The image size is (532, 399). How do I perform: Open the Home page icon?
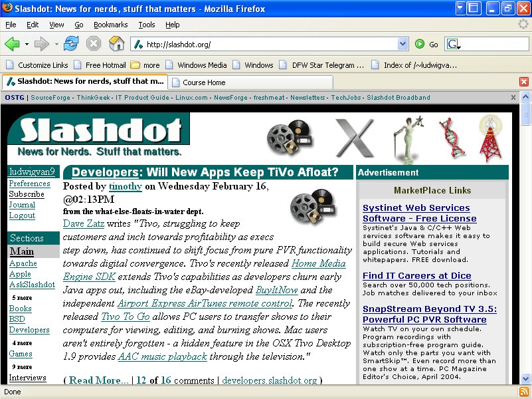(116, 44)
